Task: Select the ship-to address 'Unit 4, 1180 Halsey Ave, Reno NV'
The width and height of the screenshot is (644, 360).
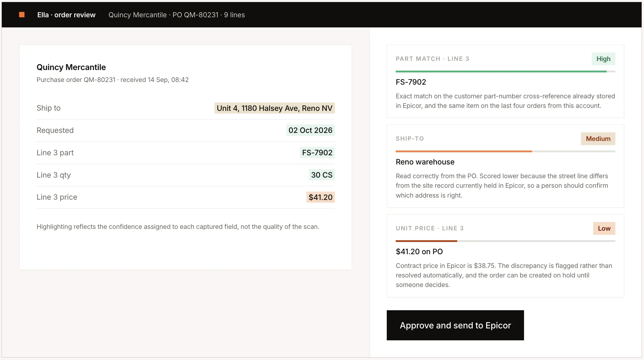Action: tap(275, 108)
